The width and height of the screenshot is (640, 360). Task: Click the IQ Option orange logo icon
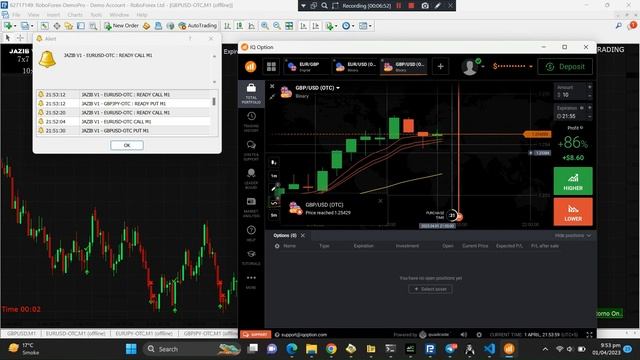pos(251,67)
